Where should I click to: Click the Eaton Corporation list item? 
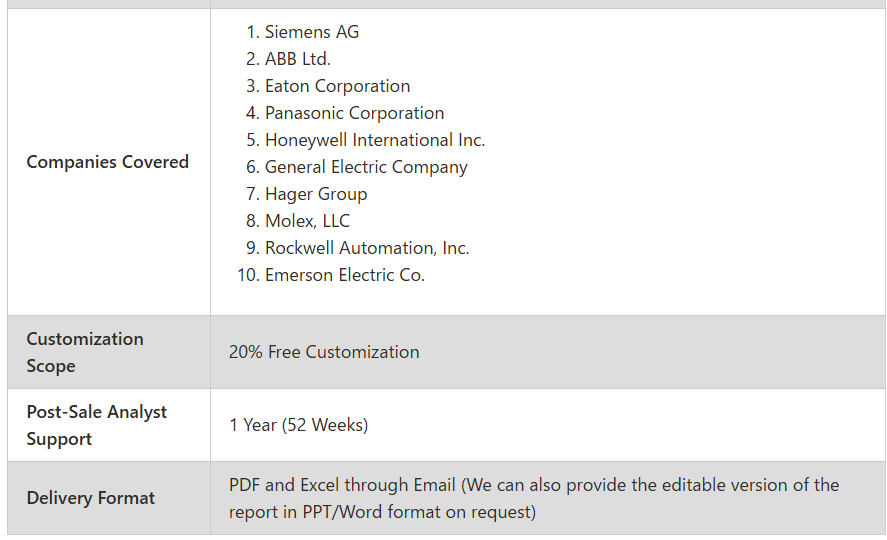click(337, 86)
